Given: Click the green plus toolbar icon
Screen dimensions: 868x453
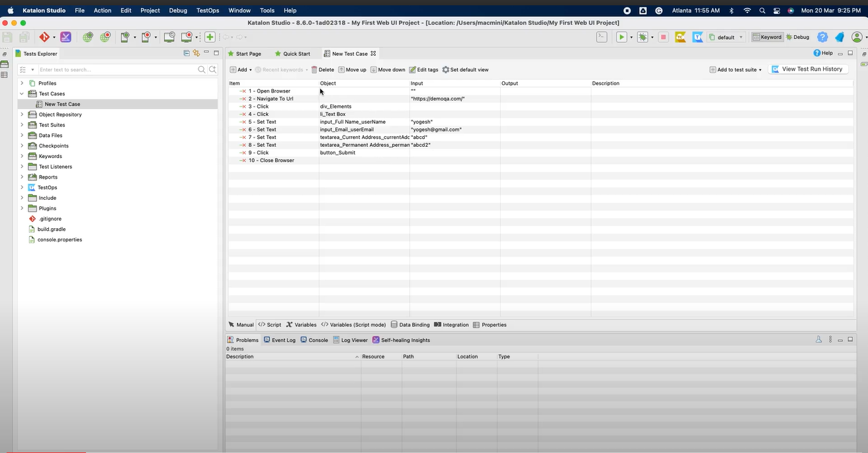Looking at the screenshot, I should coord(210,37).
